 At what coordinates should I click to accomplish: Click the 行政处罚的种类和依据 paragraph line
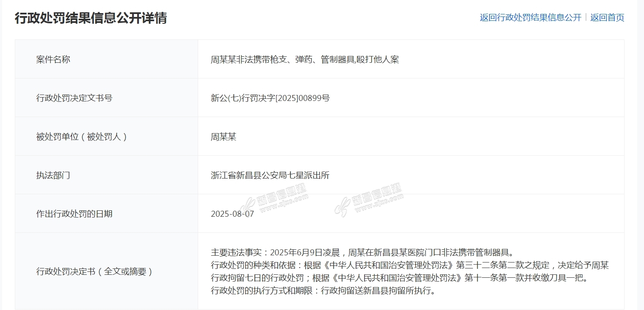[409, 265]
